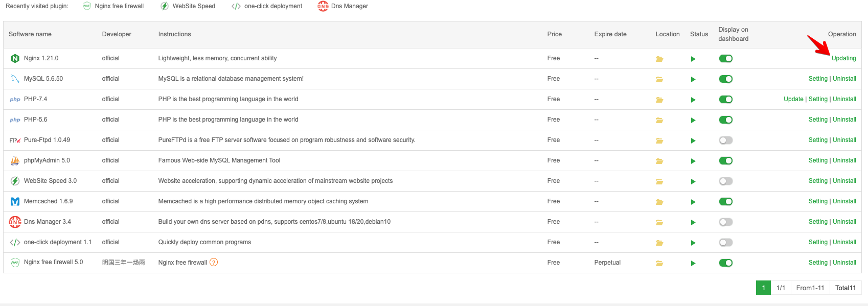Disable dashboard display for Nginx 1.21.0
The image size is (868, 306).
click(725, 59)
